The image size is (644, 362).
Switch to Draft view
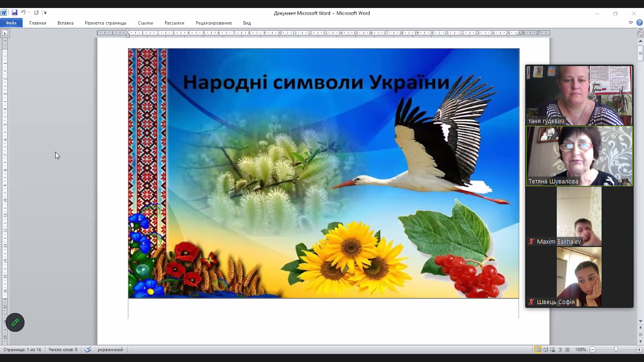click(x=567, y=350)
